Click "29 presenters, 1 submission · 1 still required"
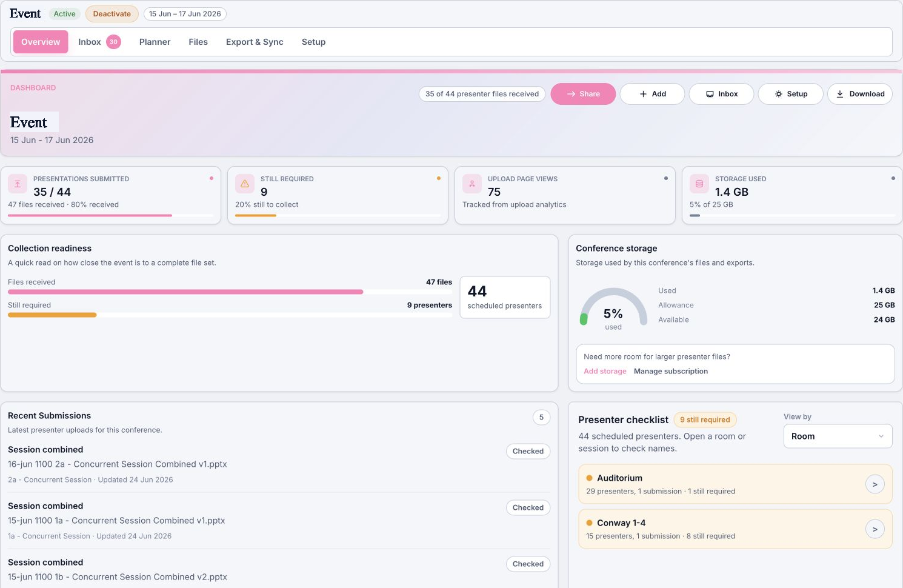Screen dimensions: 903x588 click(x=661, y=492)
